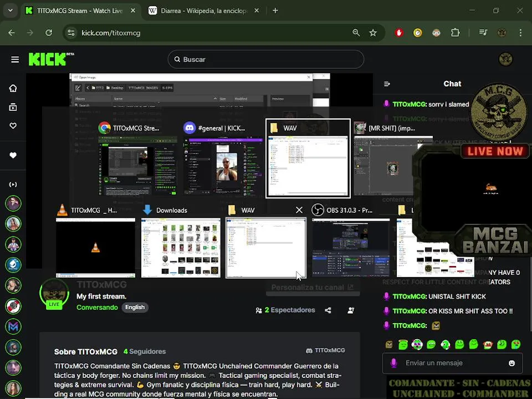Click the Buscar search field
532x399 pixels.
coord(265,59)
